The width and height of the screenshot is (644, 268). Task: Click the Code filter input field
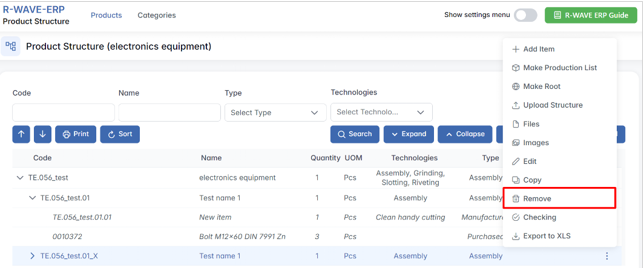[64, 113]
